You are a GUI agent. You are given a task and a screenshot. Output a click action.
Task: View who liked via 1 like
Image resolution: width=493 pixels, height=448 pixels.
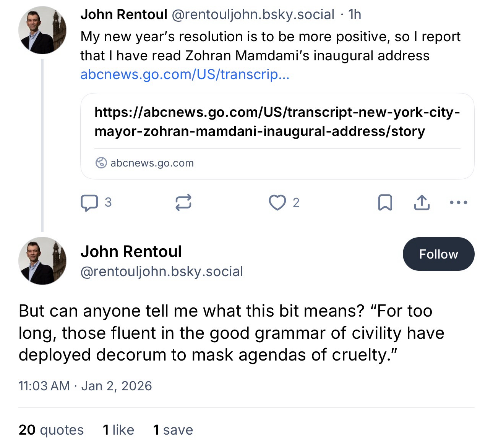(x=118, y=430)
